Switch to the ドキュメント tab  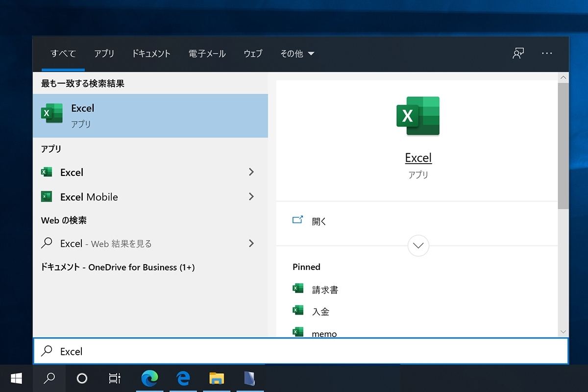click(151, 54)
